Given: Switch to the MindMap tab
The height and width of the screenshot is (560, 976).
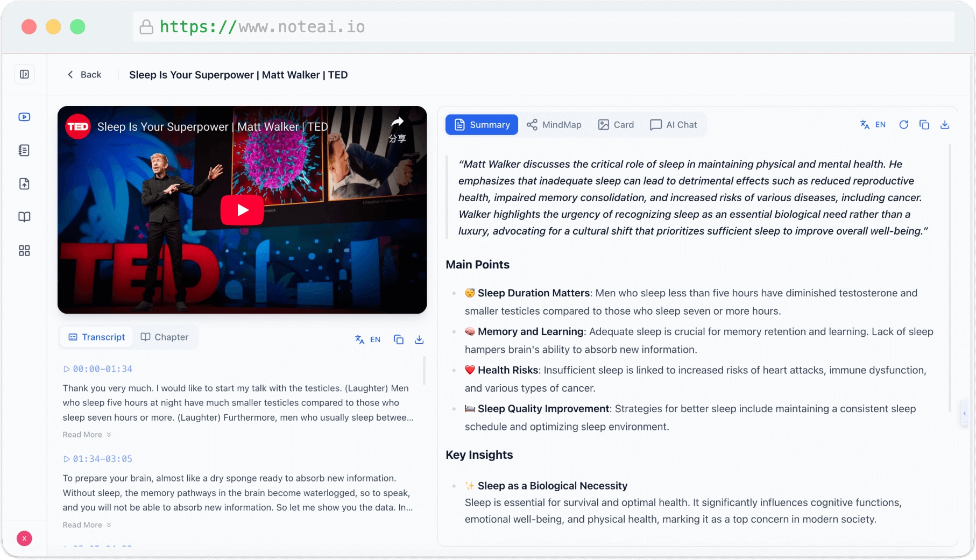Looking at the screenshot, I should [554, 124].
